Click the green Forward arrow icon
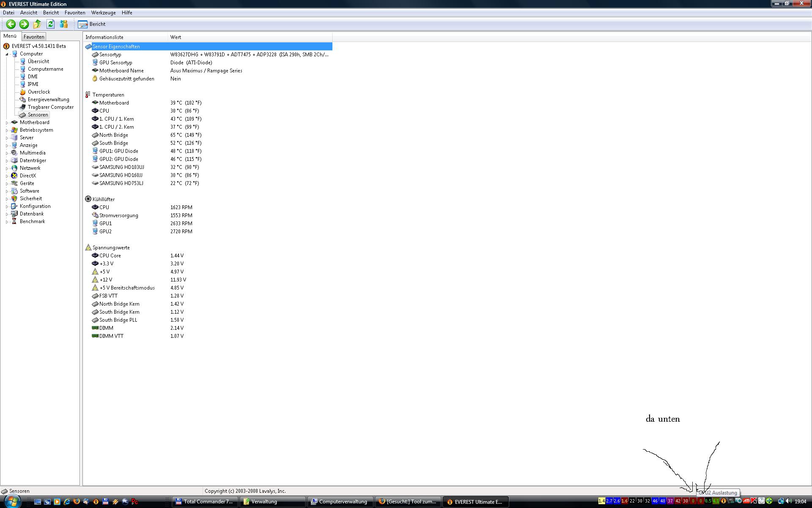 [x=24, y=24]
